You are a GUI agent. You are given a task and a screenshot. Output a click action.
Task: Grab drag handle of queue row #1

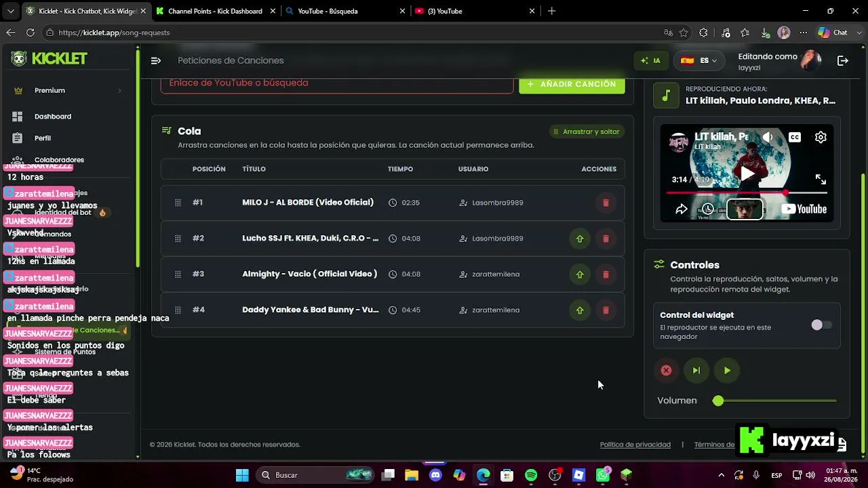click(178, 203)
